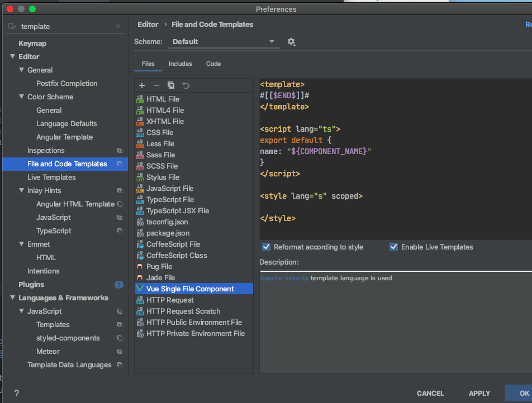Image resolution: width=532 pixels, height=403 pixels.
Task: Select the Stylus File template
Action: point(194,177)
